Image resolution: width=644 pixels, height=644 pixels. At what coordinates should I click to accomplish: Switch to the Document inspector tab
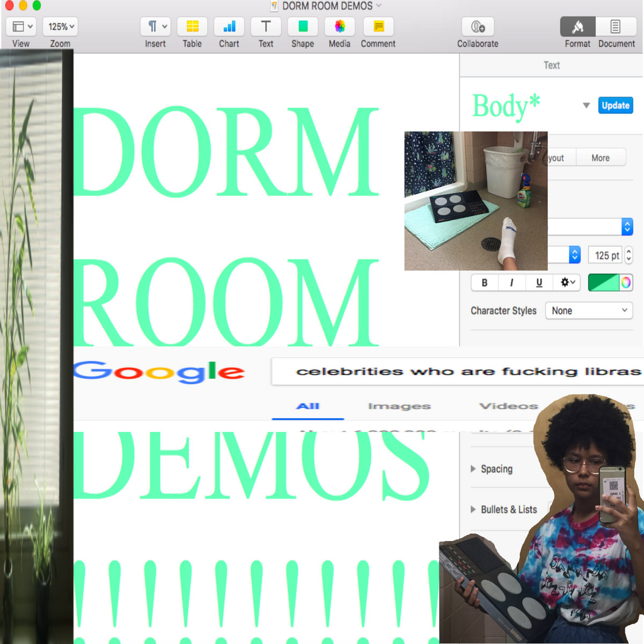click(x=616, y=26)
